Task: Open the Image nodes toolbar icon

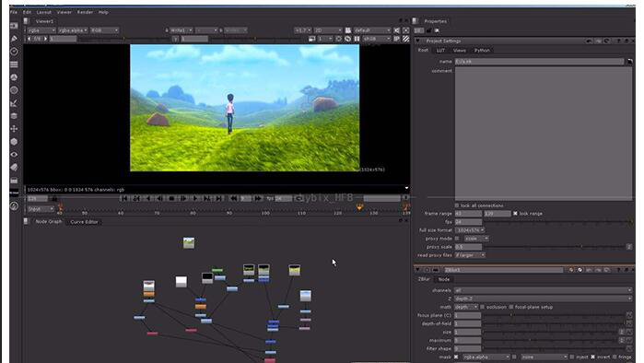Action: point(14,26)
